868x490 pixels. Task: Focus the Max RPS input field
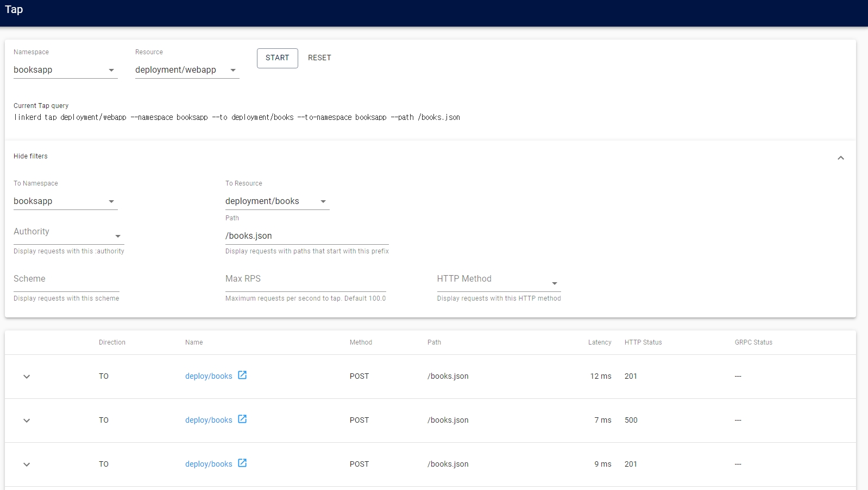(305, 282)
